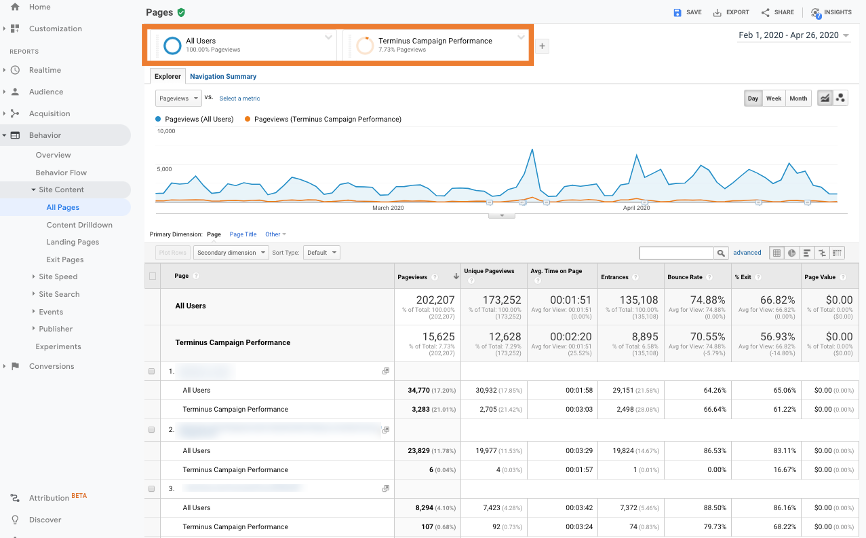Open Terminus Campaign Performance segment dropdown

point(521,37)
